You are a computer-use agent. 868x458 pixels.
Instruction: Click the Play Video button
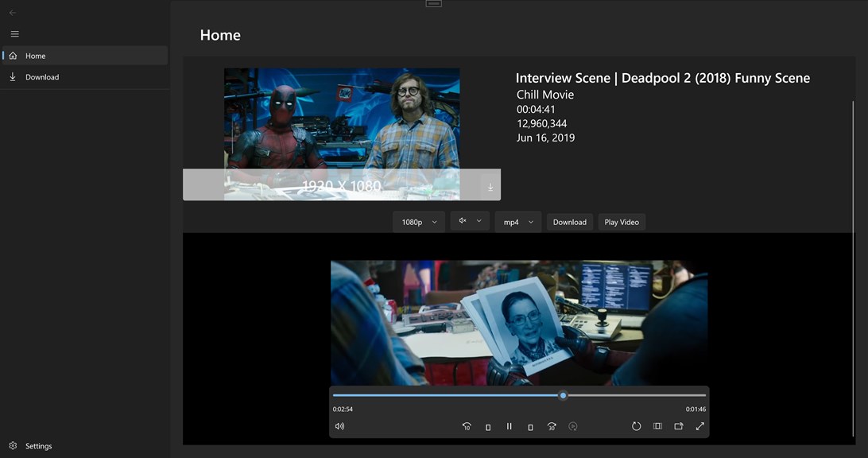[x=622, y=222]
